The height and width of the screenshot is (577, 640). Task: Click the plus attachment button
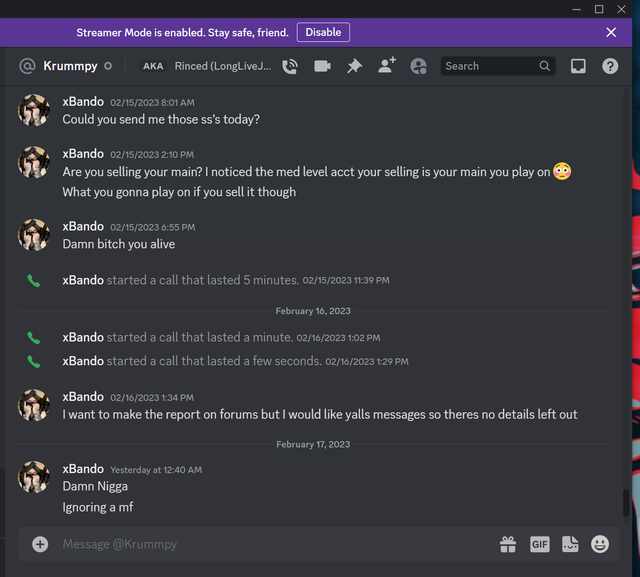tap(40, 544)
